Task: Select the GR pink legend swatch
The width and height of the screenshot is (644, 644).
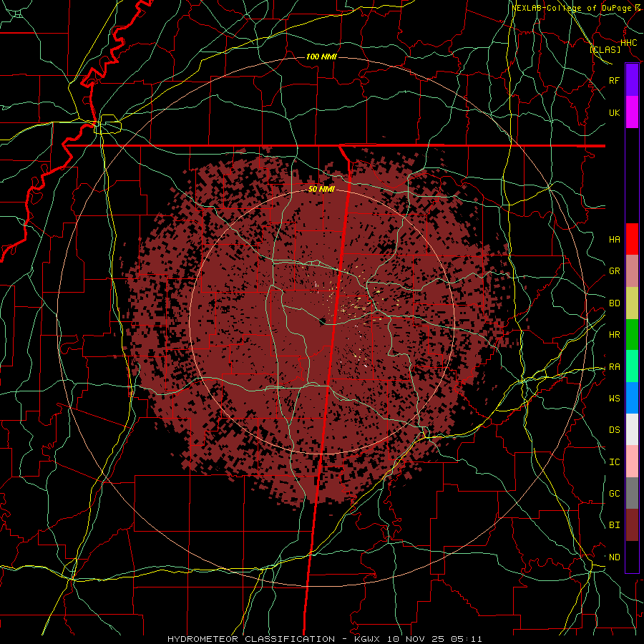Action: click(x=632, y=271)
